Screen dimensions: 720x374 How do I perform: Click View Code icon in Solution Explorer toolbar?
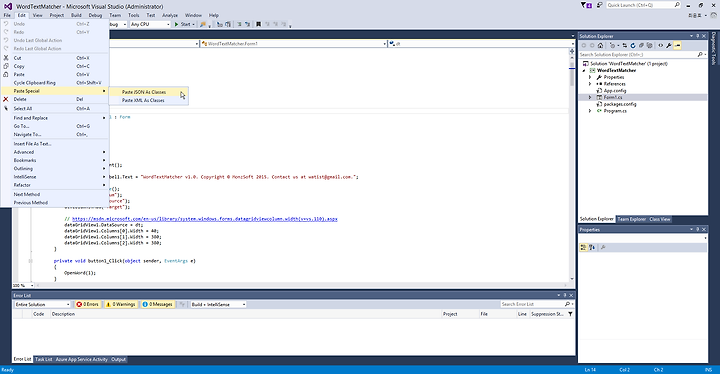(661, 45)
